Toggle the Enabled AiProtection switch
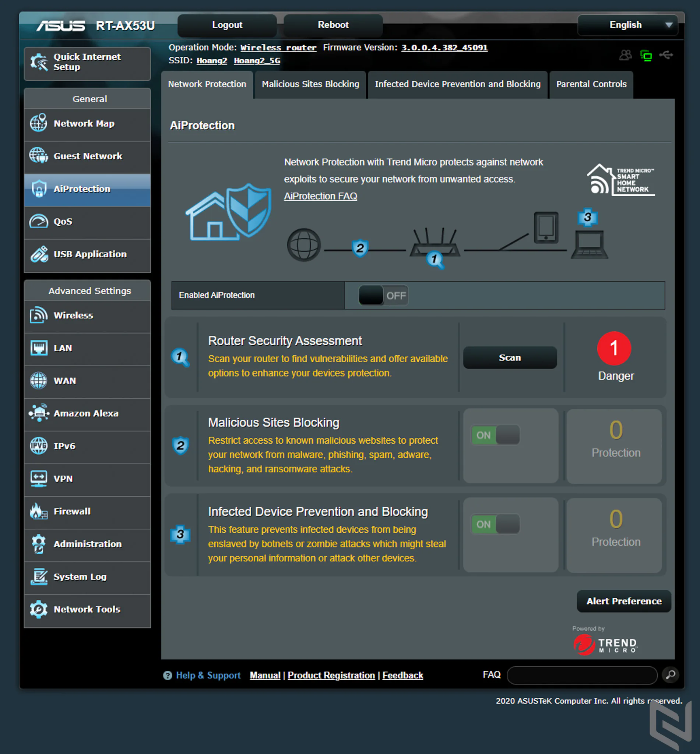The width and height of the screenshot is (700, 754). tap(383, 295)
